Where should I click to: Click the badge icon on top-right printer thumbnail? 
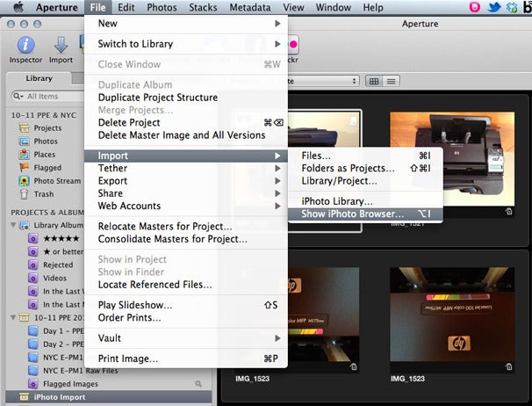tap(508, 211)
